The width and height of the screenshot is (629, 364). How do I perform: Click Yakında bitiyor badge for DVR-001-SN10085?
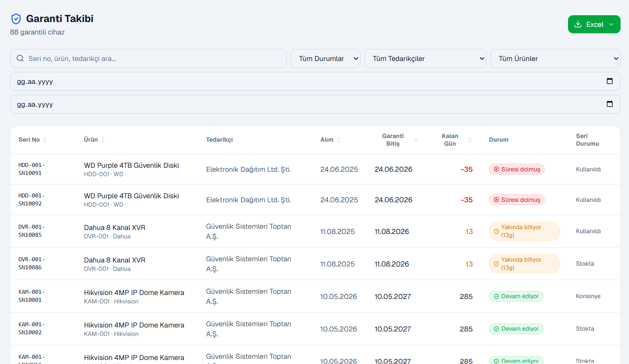coord(524,231)
